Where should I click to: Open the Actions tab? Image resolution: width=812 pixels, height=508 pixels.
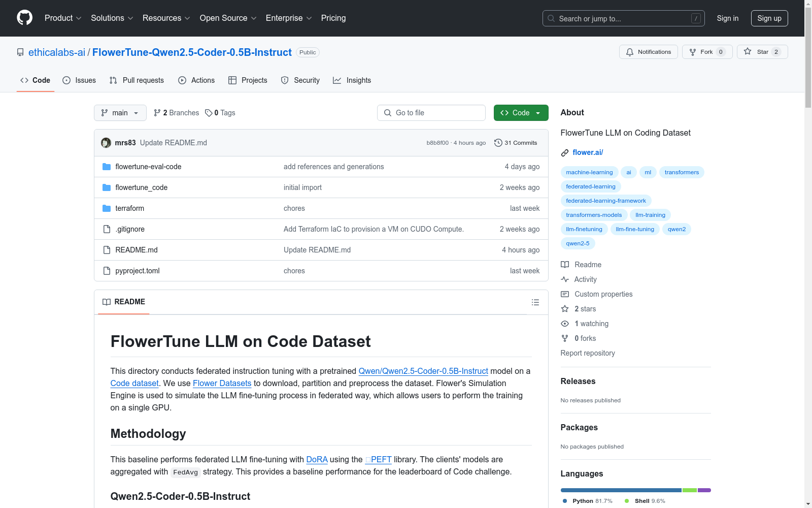(196, 80)
